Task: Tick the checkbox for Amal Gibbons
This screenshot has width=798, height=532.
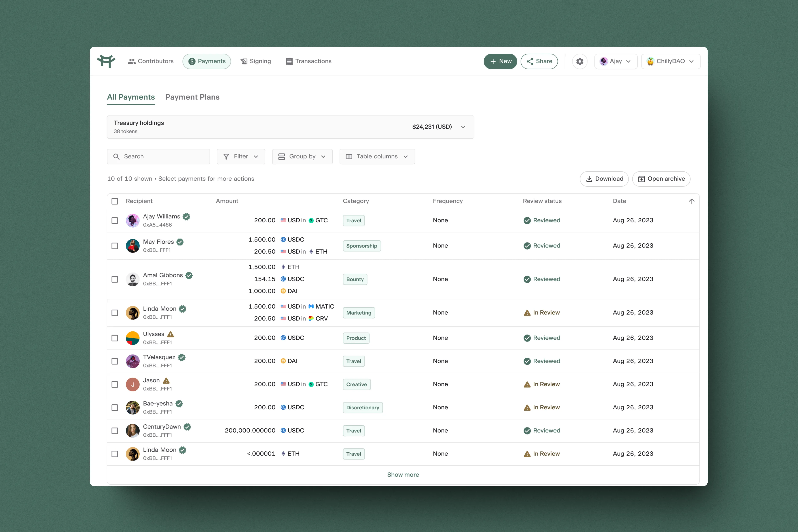Action: 115,279
